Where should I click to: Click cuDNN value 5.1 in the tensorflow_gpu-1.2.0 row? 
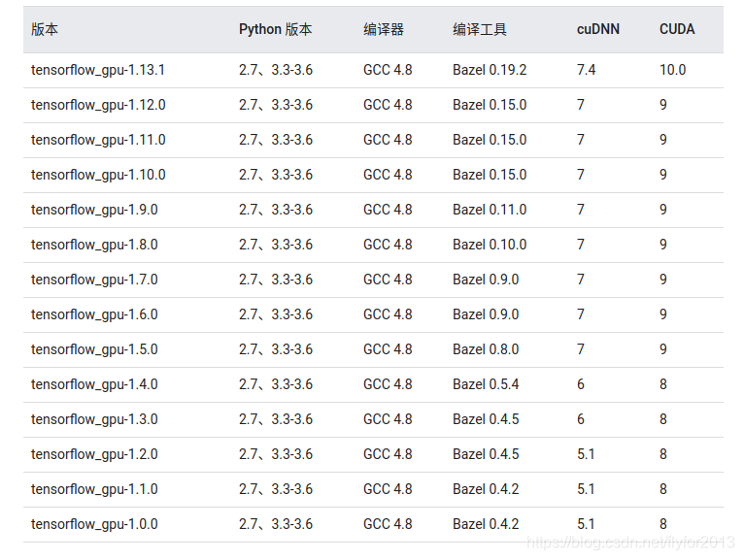click(x=586, y=454)
